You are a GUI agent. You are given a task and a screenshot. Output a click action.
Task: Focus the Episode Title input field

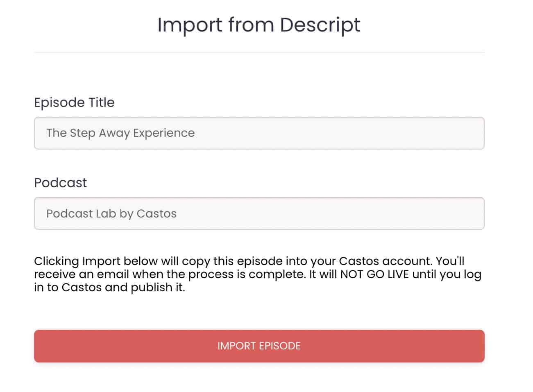pyautogui.click(x=259, y=133)
